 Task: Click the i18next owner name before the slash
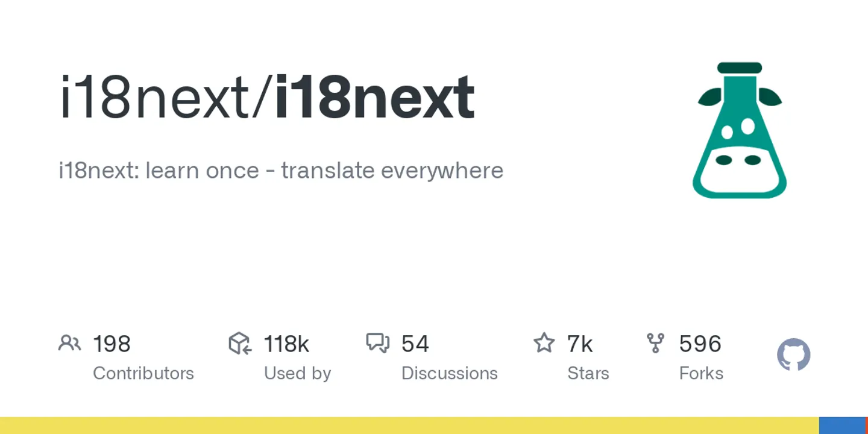click(x=154, y=98)
